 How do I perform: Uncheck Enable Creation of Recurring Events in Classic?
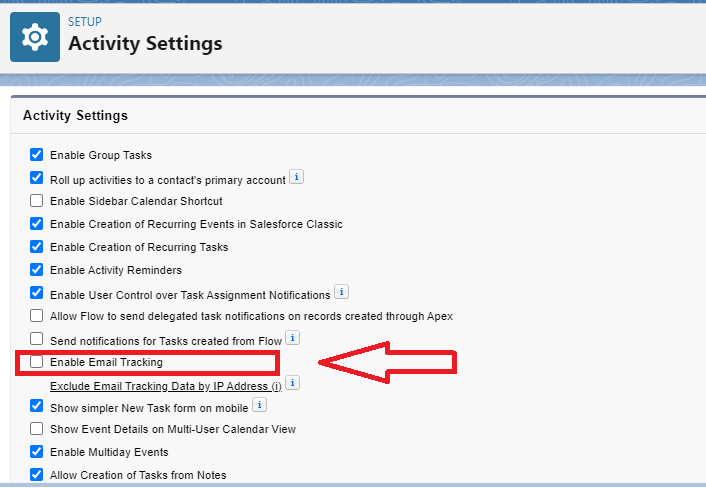coord(36,224)
